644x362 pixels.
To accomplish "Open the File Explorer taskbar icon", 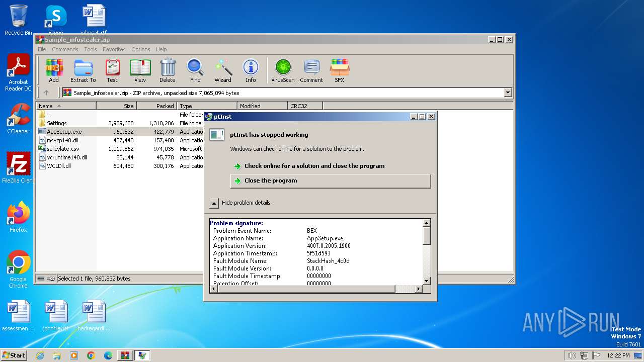I will click(57, 355).
